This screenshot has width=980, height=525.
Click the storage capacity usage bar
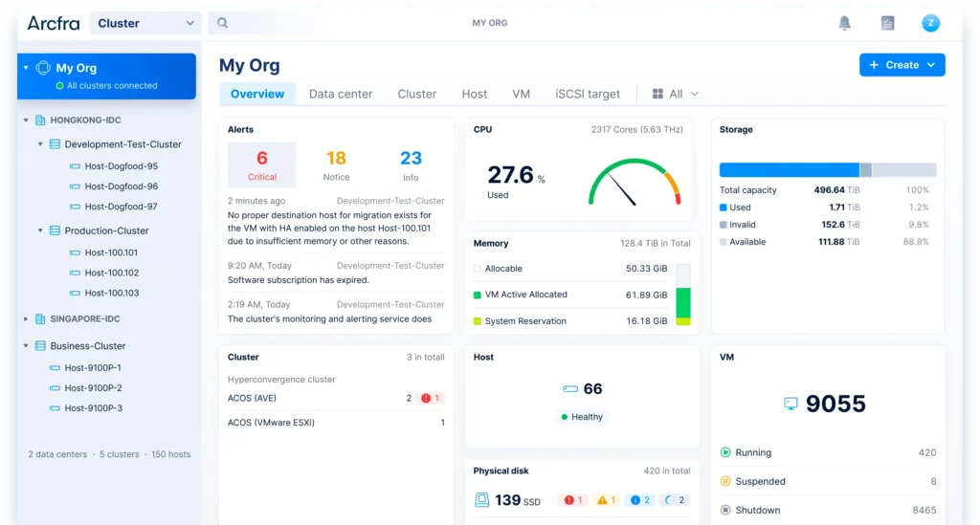(x=827, y=169)
